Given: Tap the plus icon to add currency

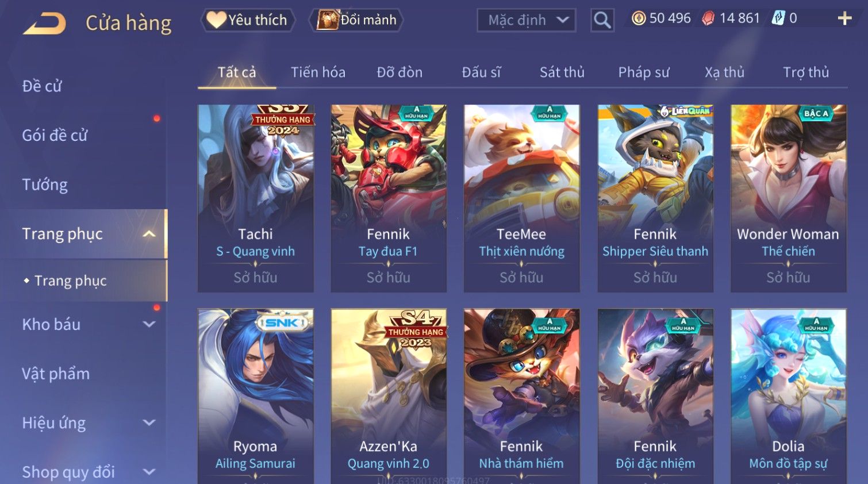Looking at the screenshot, I should pos(844,19).
